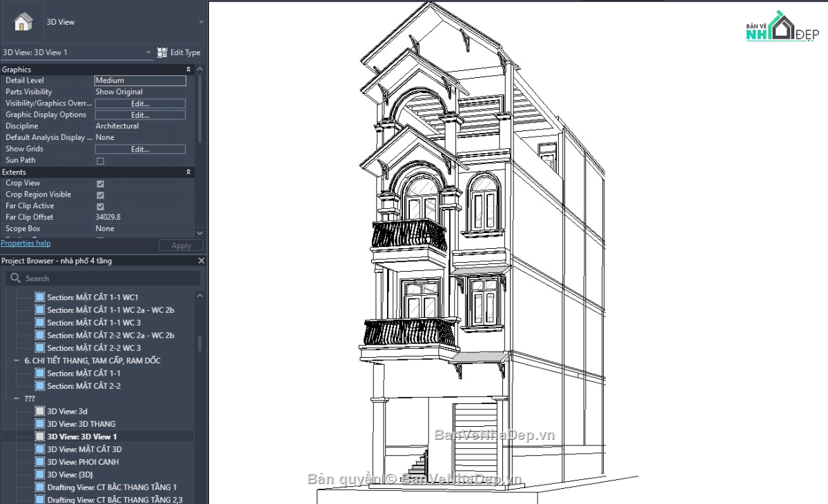Click the icon beside 3D View: PHOI CANH

click(39, 462)
